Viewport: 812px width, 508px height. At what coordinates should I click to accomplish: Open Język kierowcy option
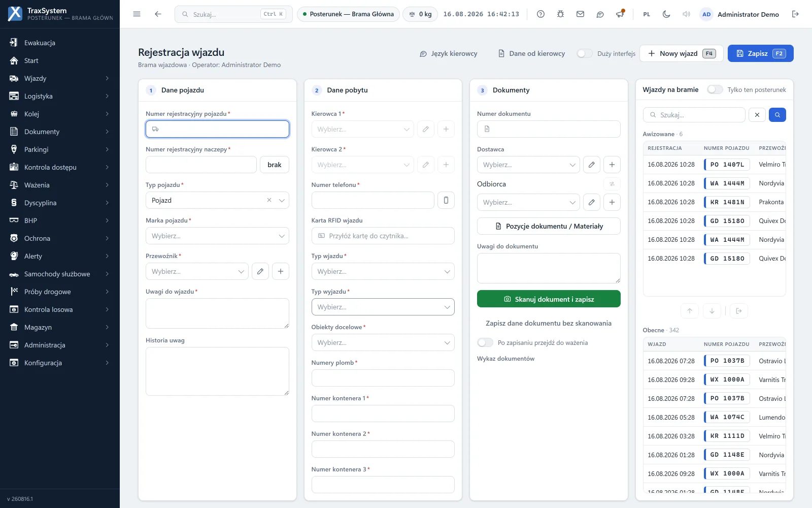pyautogui.click(x=449, y=53)
